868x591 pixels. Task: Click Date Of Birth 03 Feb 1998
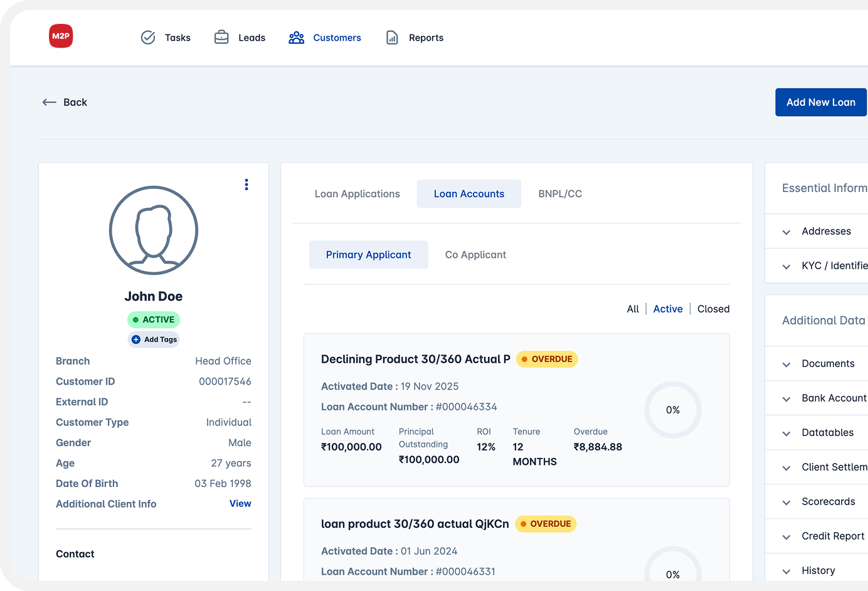[223, 484]
